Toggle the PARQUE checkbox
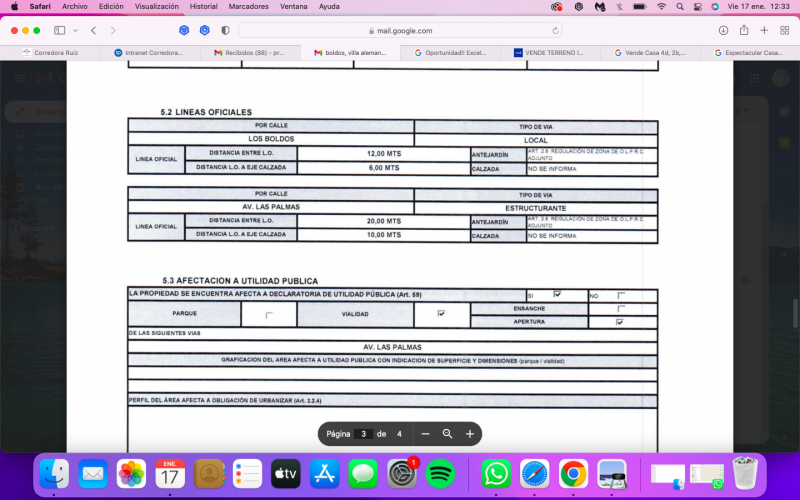 tap(269, 315)
